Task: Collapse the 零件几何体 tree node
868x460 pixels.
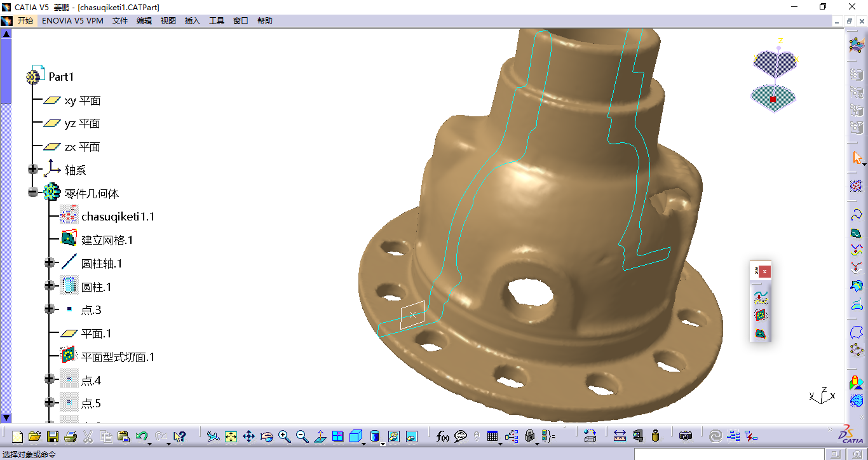Action: click(33, 193)
